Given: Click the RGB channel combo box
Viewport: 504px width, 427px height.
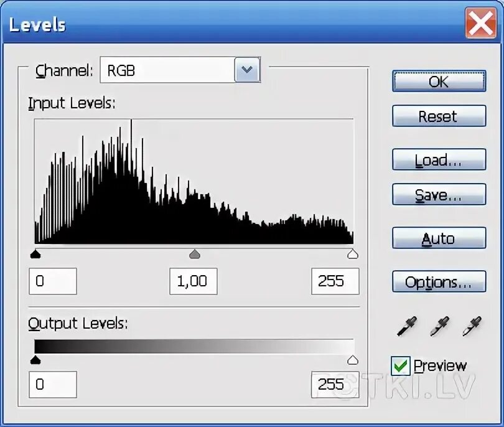Looking at the screenshot, I should click(x=180, y=70).
